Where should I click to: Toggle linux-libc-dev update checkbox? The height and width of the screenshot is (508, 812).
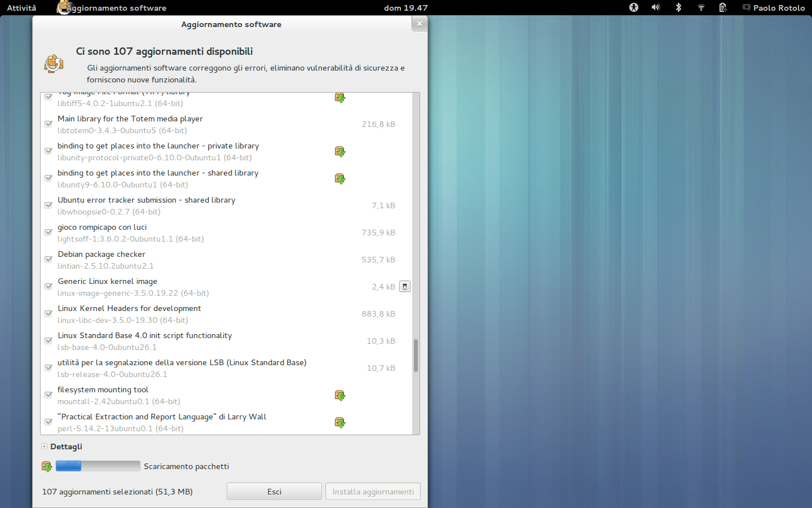click(x=48, y=313)
